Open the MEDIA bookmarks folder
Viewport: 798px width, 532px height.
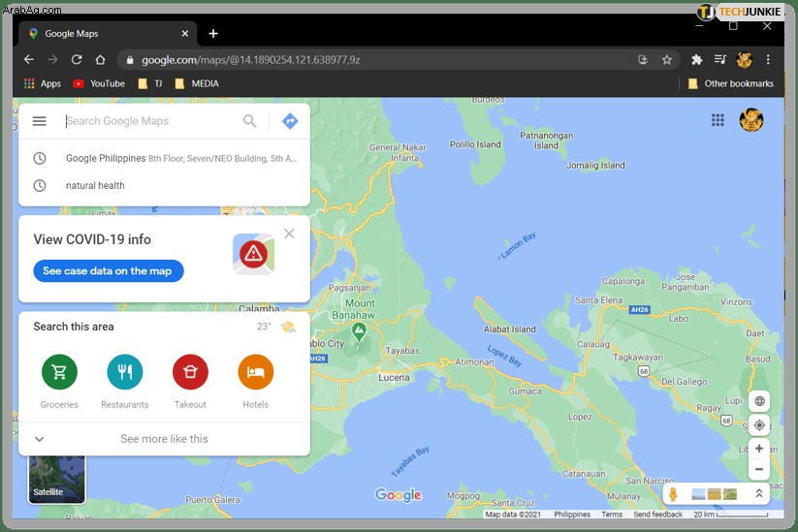click(197, 83)
